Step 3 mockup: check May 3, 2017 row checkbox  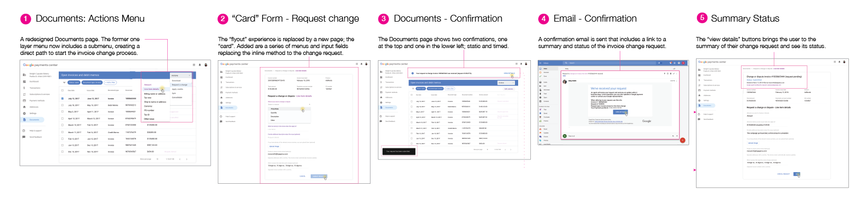click(412, 112)
